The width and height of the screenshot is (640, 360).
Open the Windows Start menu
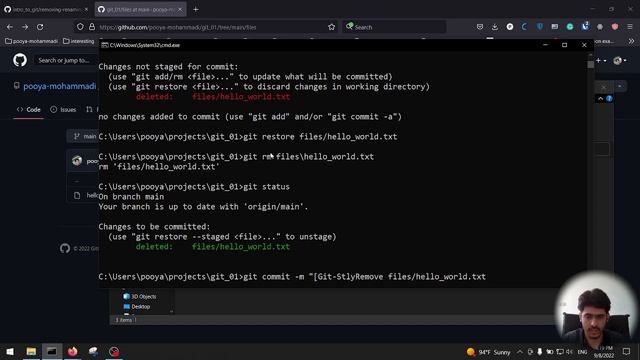coord(10,351)
